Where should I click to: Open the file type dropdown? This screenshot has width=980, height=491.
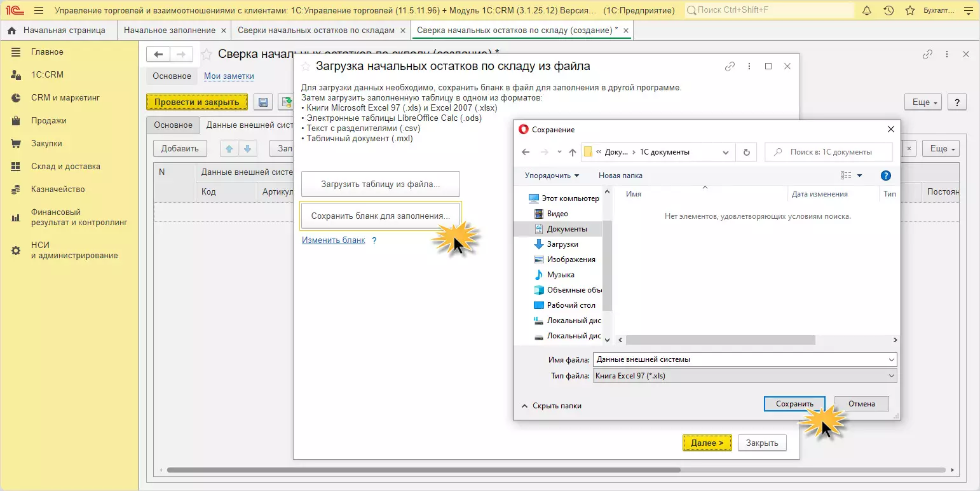(x=744, y=376)
